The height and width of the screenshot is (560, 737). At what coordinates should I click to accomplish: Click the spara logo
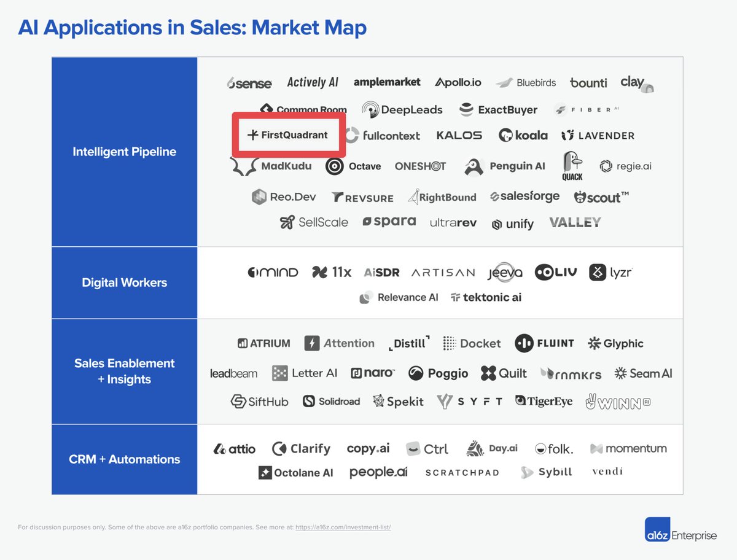click(x=389, y=222)
